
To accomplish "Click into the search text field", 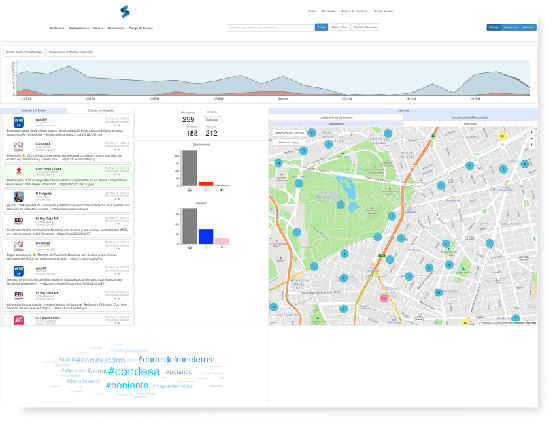I will click(x=270, y=27).
